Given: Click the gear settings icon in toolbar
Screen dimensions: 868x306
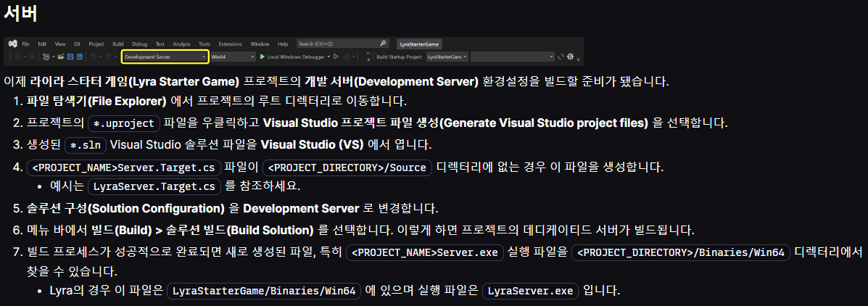Looking at the screenshot, I should point(570,57).
